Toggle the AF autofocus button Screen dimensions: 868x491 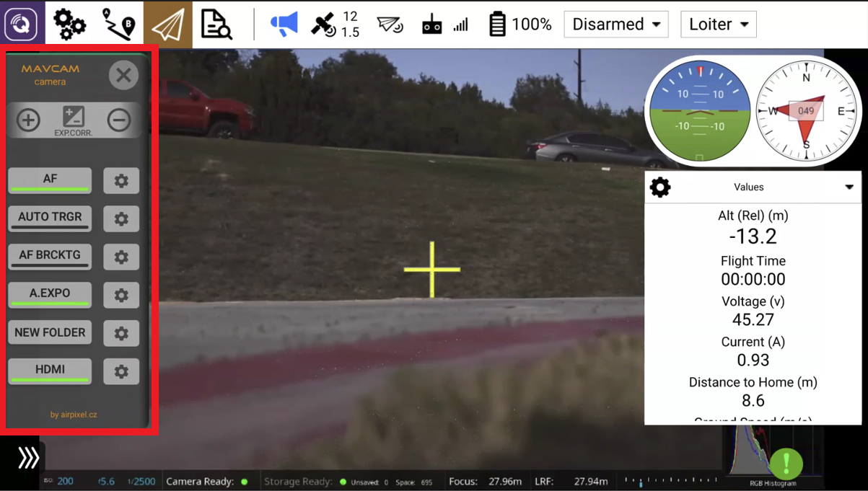pos(50,180)
